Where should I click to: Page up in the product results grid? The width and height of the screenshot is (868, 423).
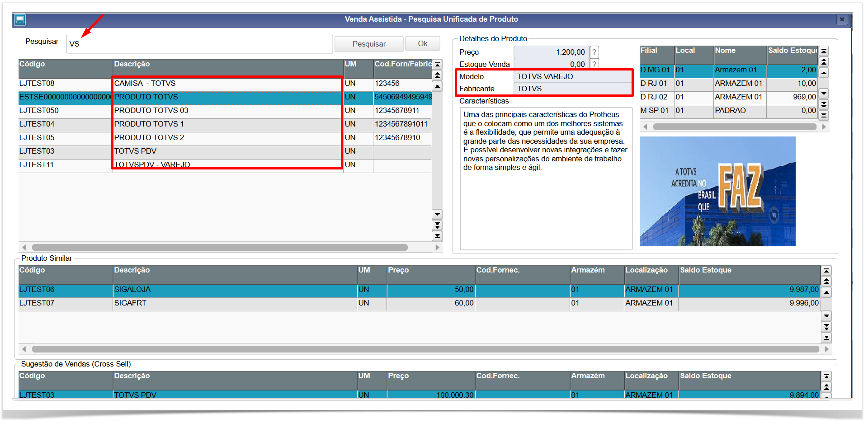point(437,75)
